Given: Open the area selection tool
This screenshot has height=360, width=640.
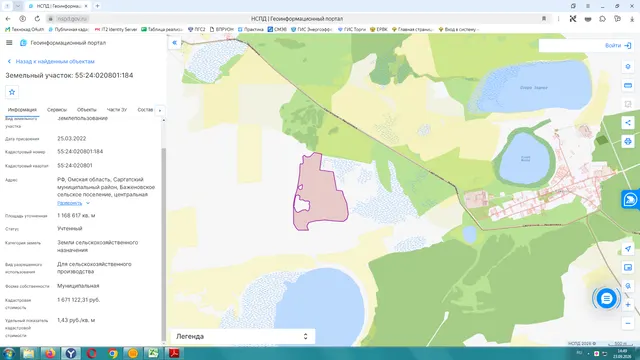Looking at the screenshot, I should tap(628, 104).
